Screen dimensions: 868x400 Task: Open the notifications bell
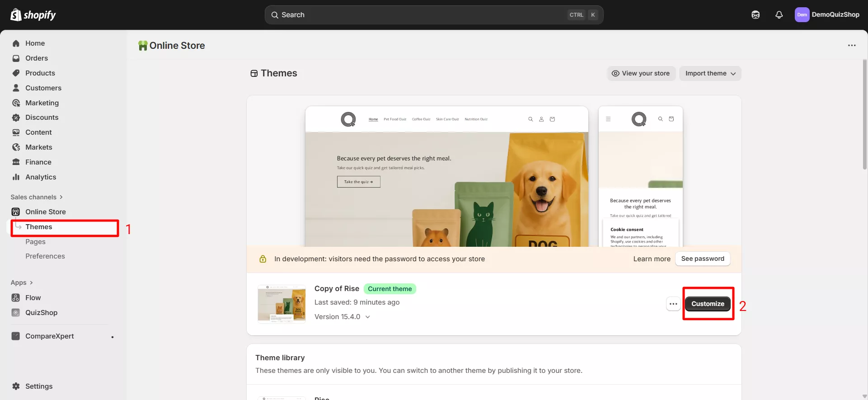pos(779,15)
